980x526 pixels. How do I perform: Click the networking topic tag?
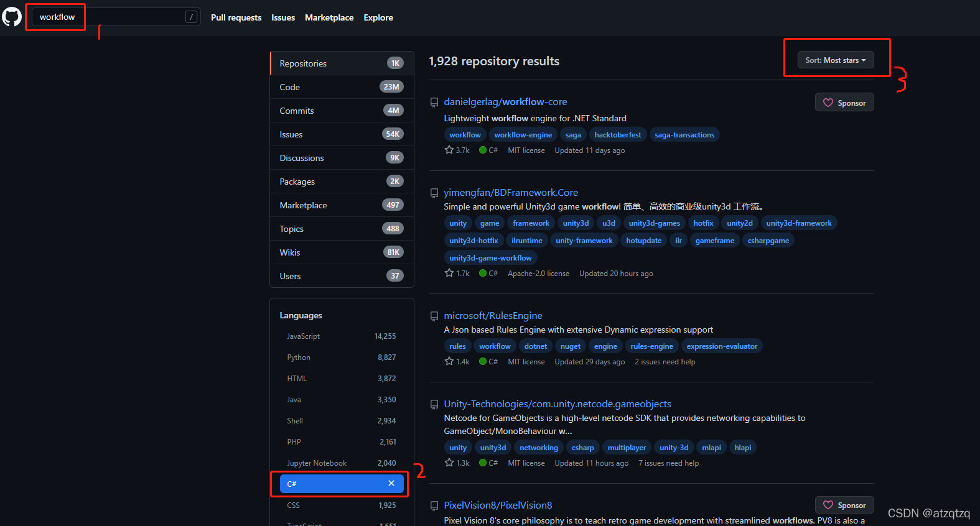coord(538,448)
